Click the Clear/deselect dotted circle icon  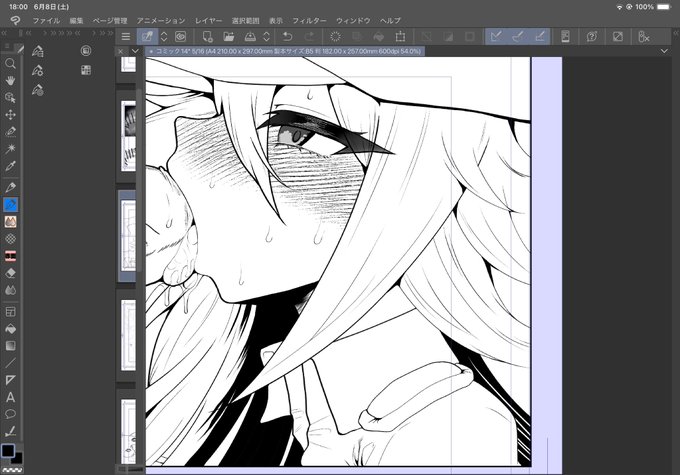[x=335, y=36]
